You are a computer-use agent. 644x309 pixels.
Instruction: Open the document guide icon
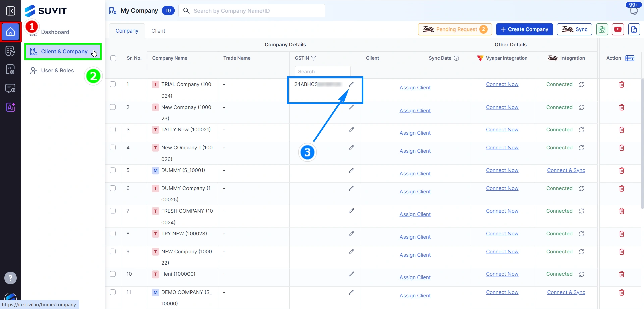[x=634, y=29]
